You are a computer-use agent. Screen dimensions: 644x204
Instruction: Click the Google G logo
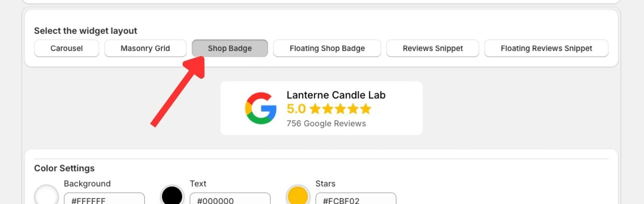tap(261, 108)
